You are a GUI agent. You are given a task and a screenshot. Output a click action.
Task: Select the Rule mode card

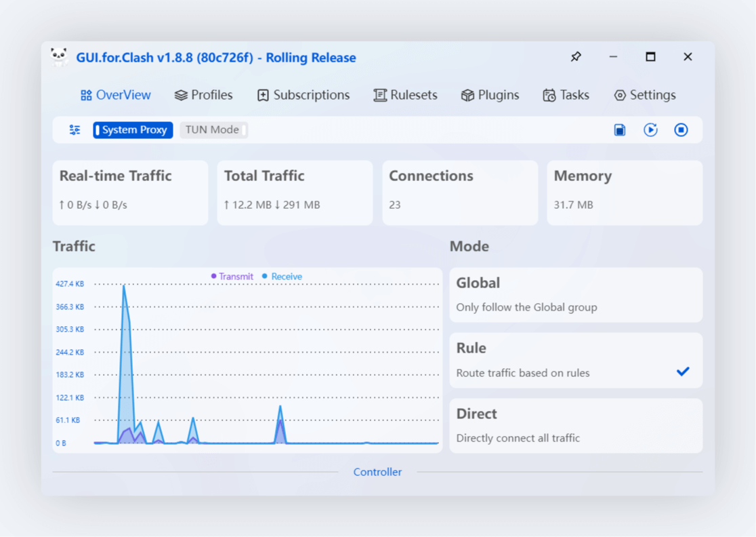pos(576,361)
